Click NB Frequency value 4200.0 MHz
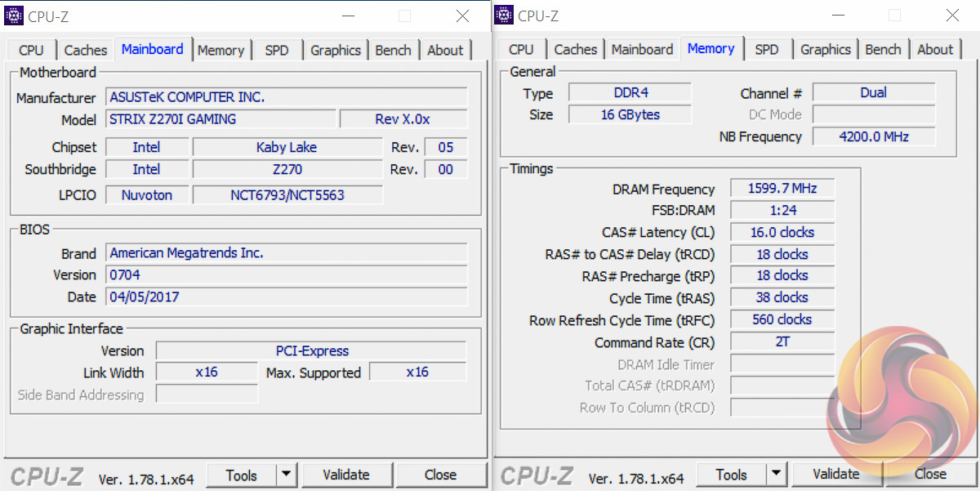 (x=874, y=137)
